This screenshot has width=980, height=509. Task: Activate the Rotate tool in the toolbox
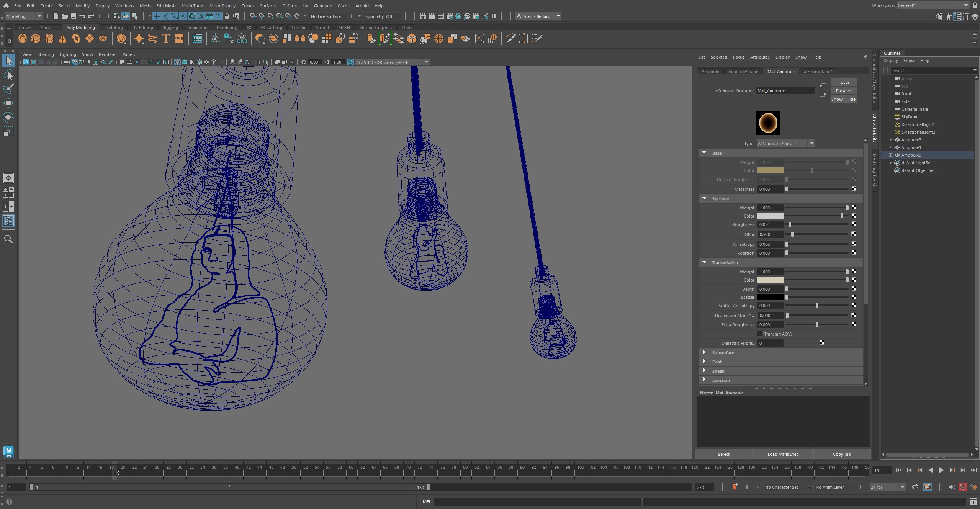(8, 117)
